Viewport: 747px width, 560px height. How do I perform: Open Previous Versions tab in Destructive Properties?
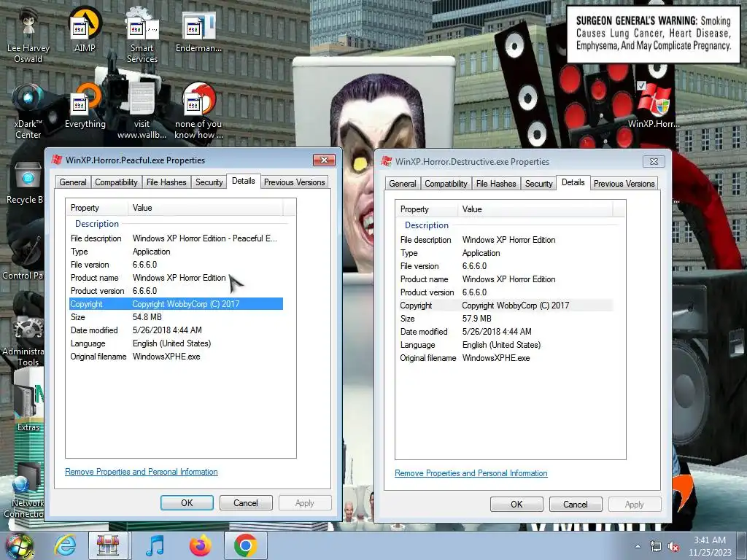point(624,183)
